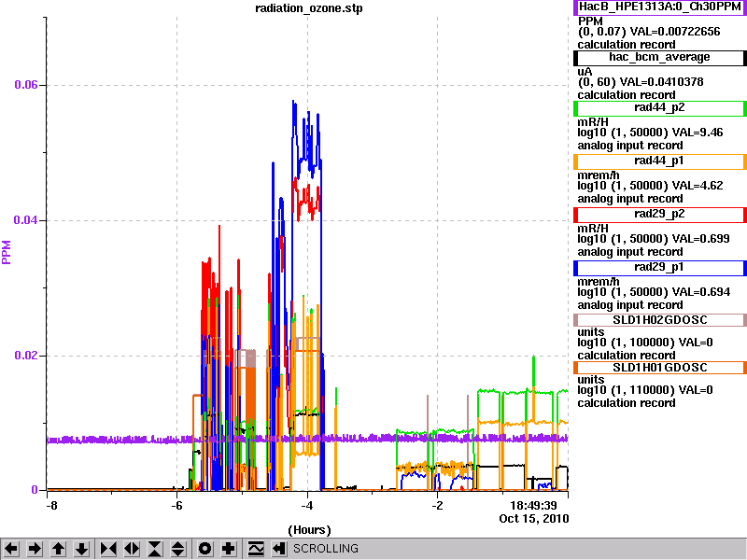The height and width of the screenshot is (560, 747).
Task: Click the return-to-scrolling arrow icon
Action: [278, 549]
